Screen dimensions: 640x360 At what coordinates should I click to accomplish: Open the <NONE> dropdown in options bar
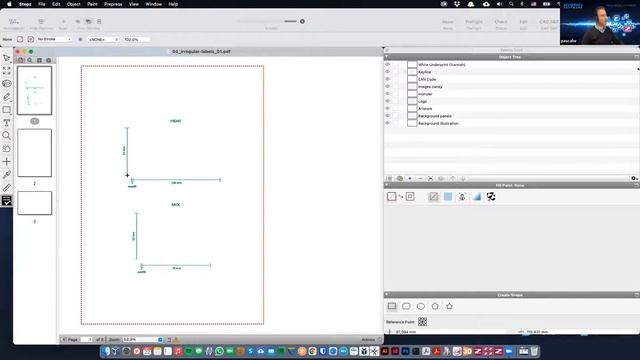103,40
